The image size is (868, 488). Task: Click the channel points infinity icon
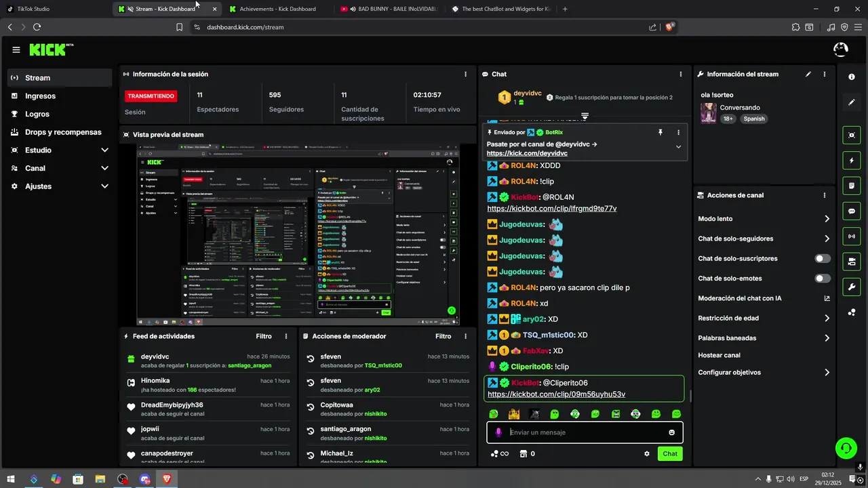click(500, 454)
